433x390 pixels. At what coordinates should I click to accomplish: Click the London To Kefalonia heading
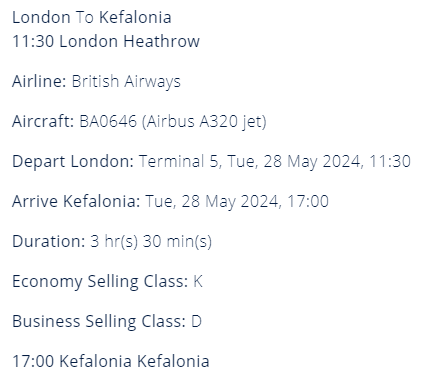tap(92, 17)
